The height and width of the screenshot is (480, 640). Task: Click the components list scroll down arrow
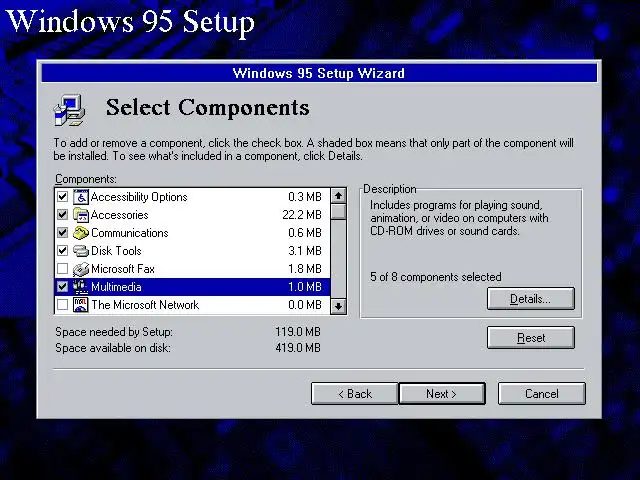coord(338,306)
